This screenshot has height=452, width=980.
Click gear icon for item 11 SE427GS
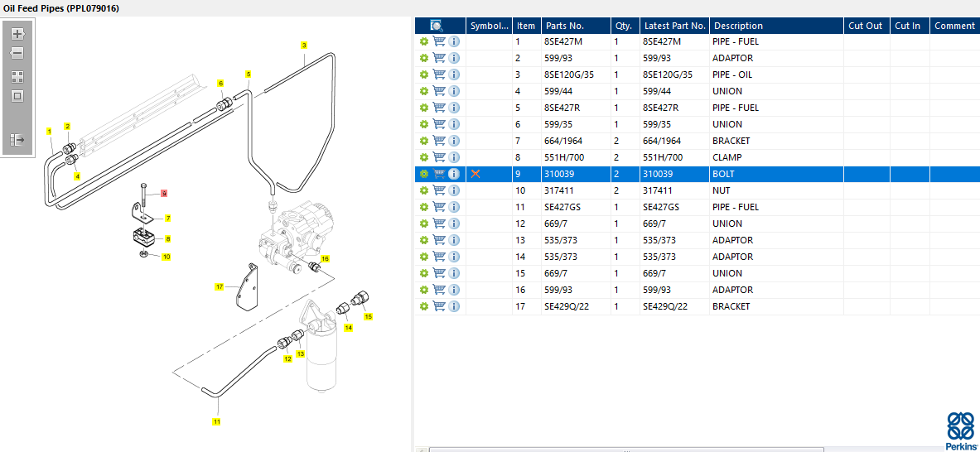[x=424, y=207]
